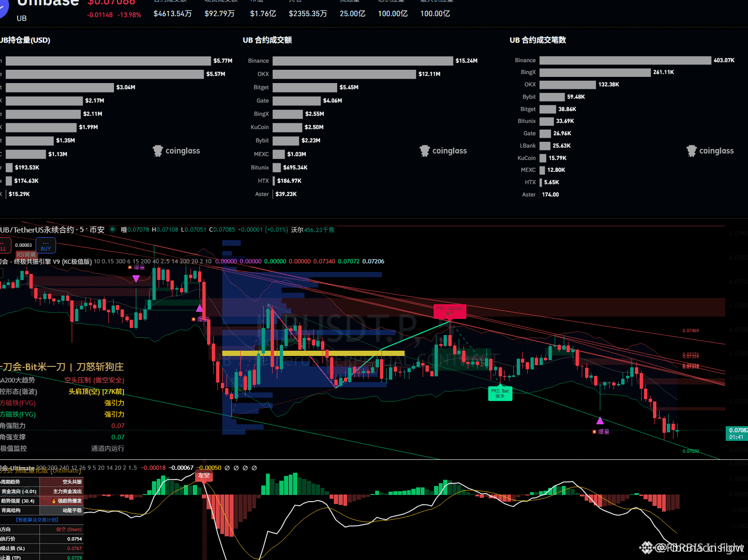Click the Binance bar in UB 合约成交笔数 chart

(625, 60)
